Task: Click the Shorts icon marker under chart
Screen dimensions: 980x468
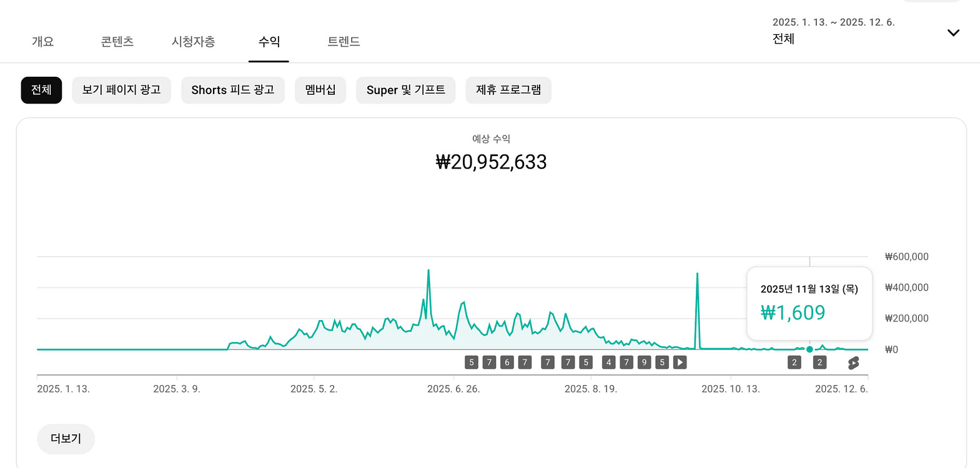Action: [x=853, y=363]
